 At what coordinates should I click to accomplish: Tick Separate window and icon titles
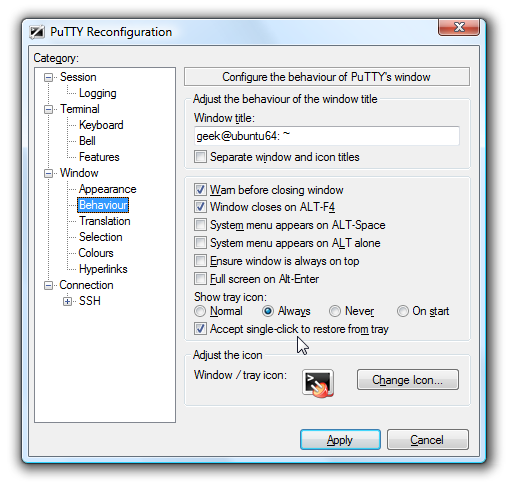click(200, 157)
